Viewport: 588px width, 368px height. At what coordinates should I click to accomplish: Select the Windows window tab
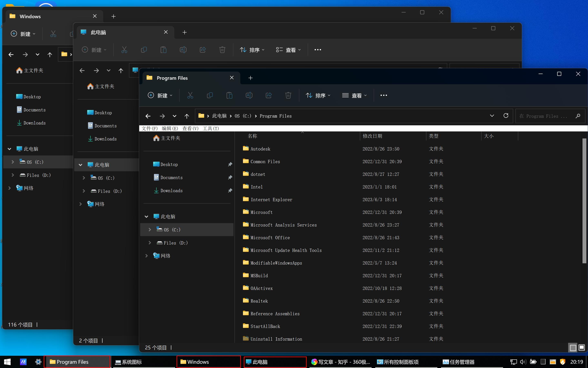[x=54, y=16]
